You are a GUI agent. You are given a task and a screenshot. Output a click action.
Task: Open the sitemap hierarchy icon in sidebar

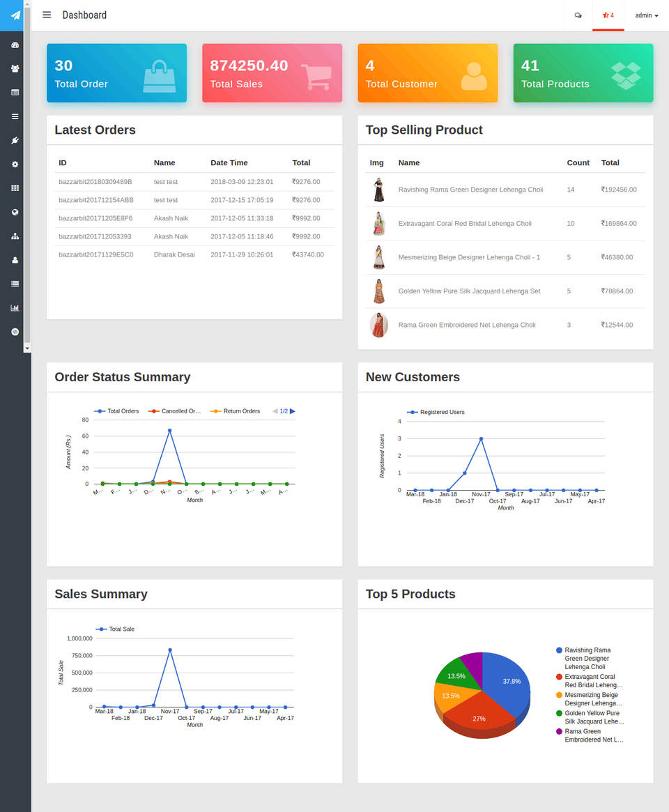[15, 236]
